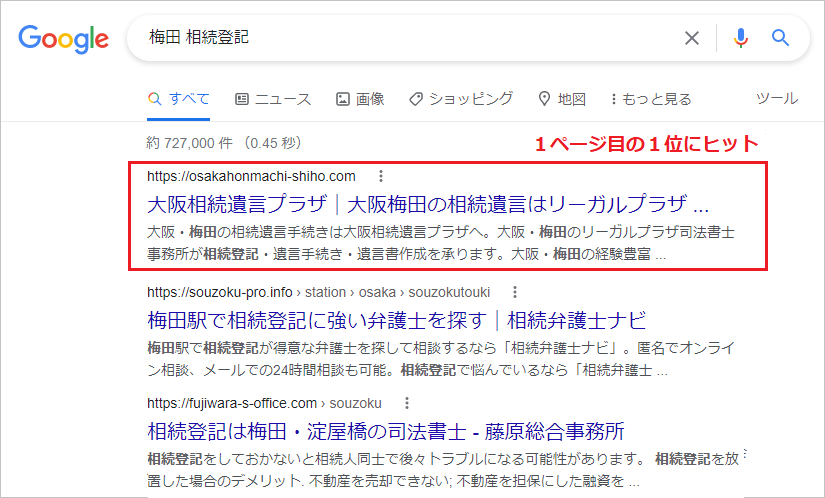The width and height of the screenshot is (825, 498).
Task: Open the 地図 tab
Action: click(562, 99)
